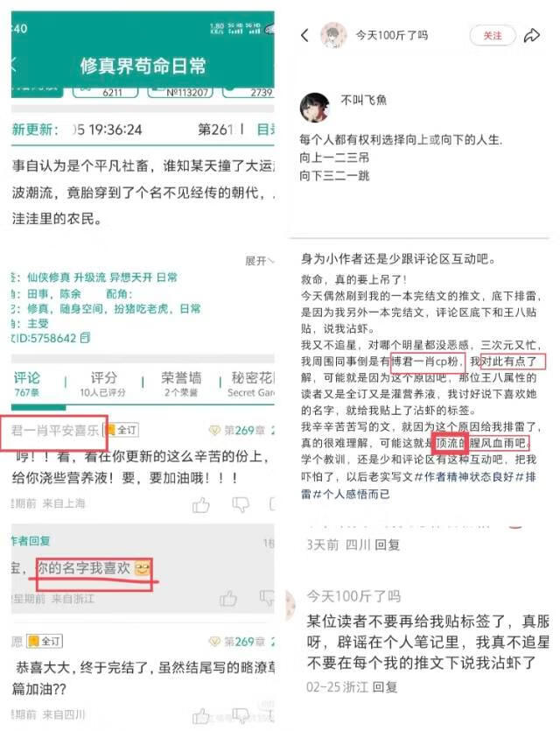
Task: Open the 不叫飞鱼 user avatar
Action: point(315,107)
